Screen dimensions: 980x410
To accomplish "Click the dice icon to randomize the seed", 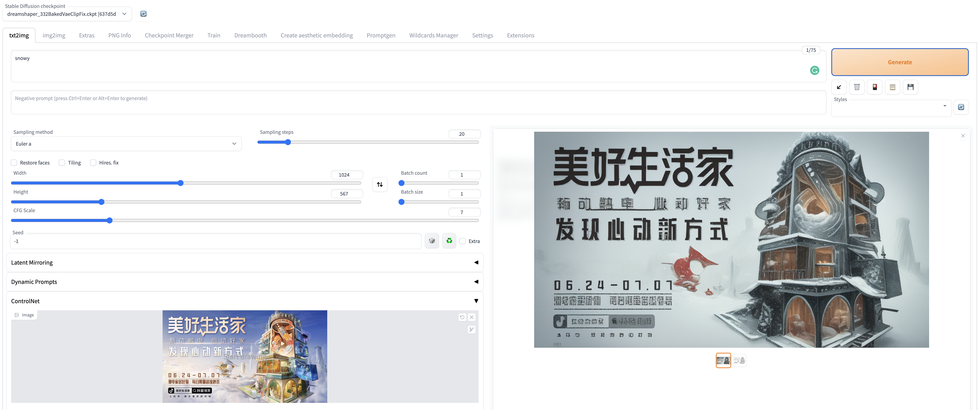I will click(432, 241).
